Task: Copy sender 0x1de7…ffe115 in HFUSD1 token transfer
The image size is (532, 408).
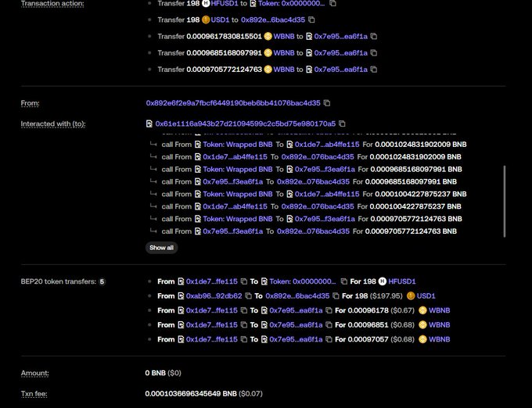Action: [x=244, y=281]
